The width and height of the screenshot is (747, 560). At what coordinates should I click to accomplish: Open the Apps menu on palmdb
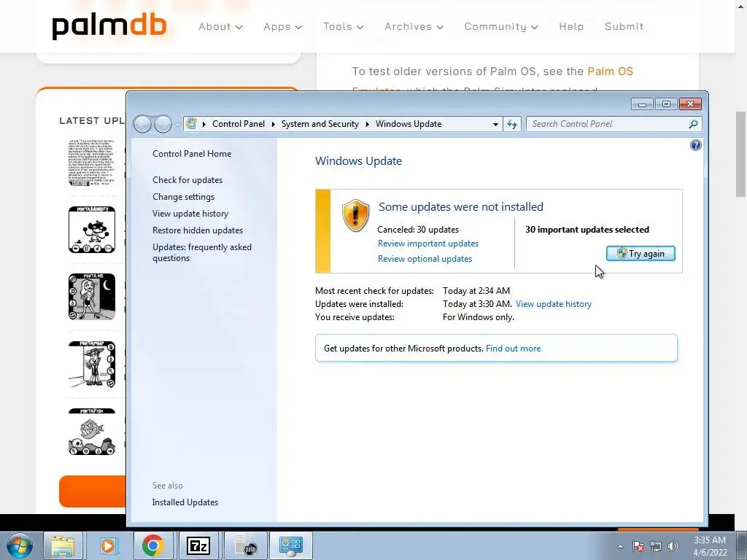tap(283, 27)
